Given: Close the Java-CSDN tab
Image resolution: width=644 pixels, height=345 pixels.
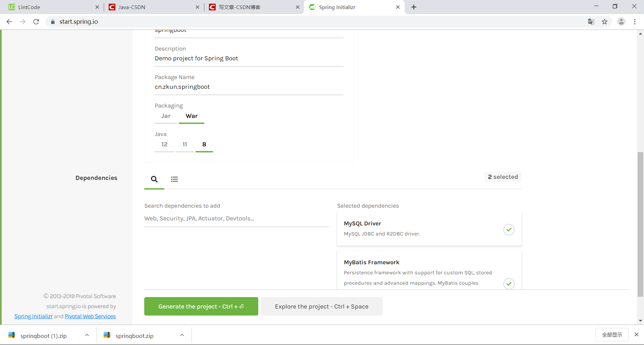Looking at the screenshot, I should click(197, 7).
